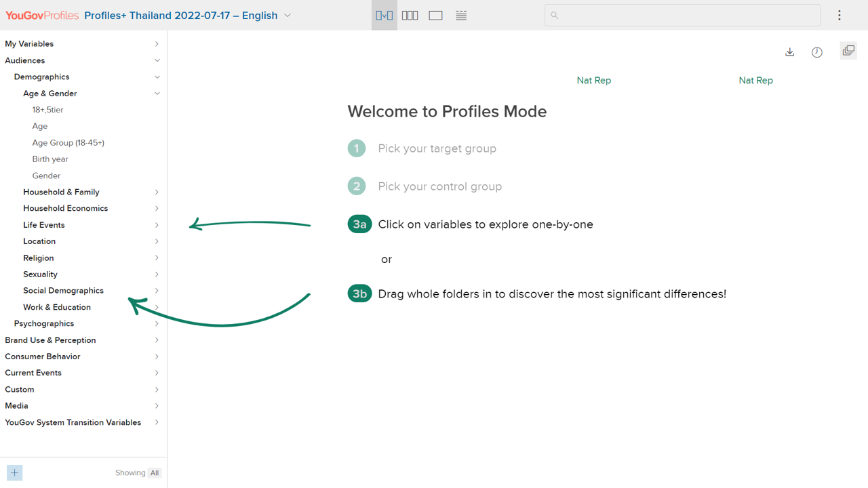868x488 pixels.
Task: Click the plus button below the variable tree
Action: [x=14, y=472]
